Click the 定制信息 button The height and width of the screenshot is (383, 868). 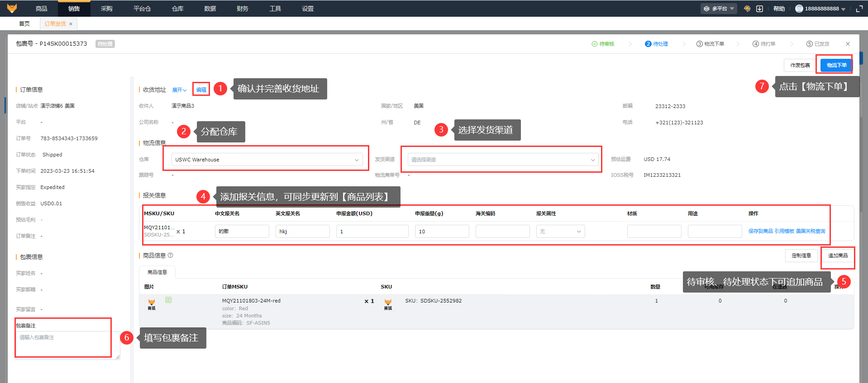click(x=801, y=255)
